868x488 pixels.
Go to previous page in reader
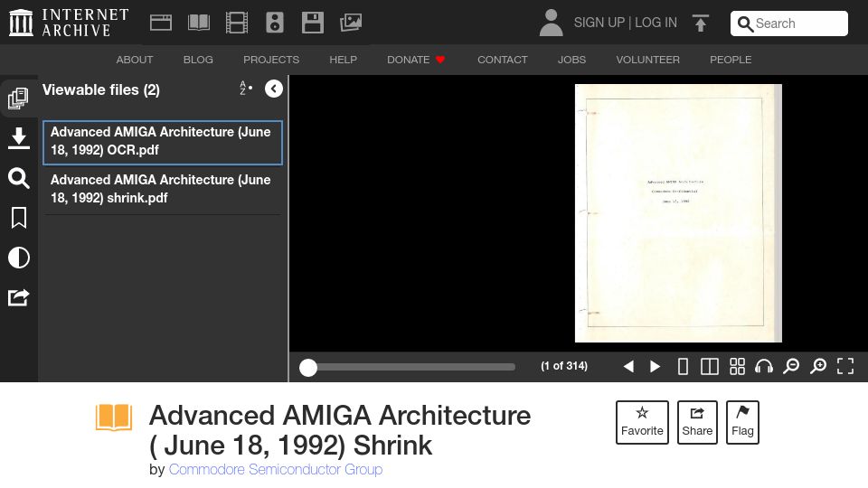628,366
